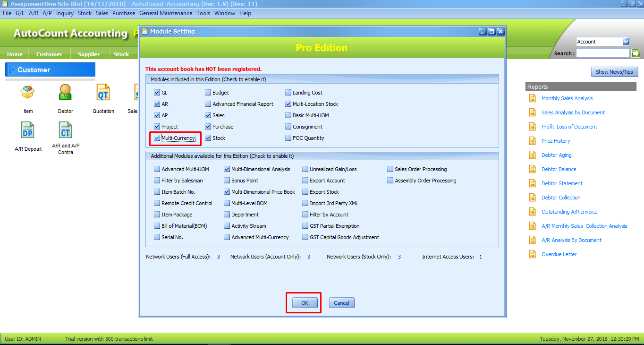This screenshot has height=345, width=644.
Task: Enable the FOC Quantity module
Action: [288, 138]
